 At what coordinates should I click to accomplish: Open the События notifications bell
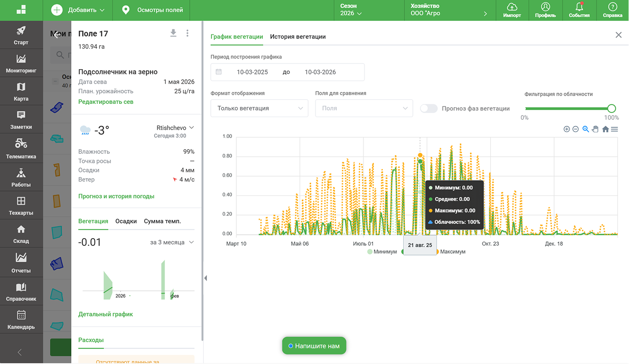579,10
